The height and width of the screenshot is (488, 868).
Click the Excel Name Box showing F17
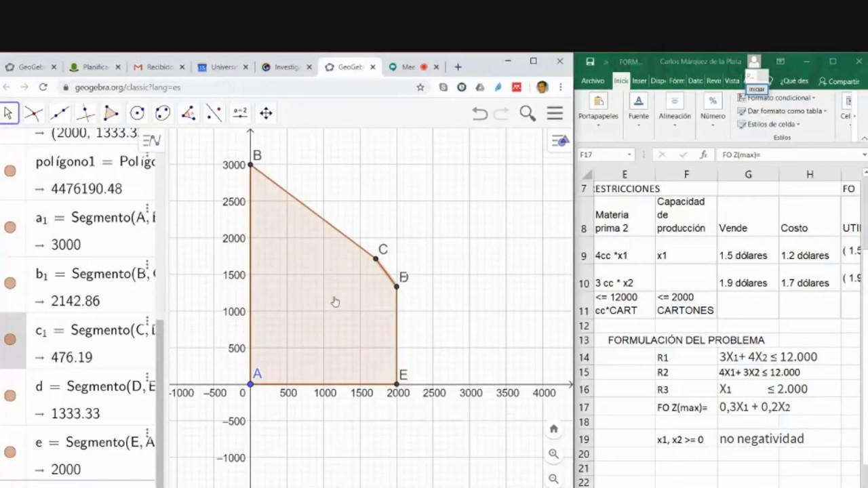coord(606,155)
